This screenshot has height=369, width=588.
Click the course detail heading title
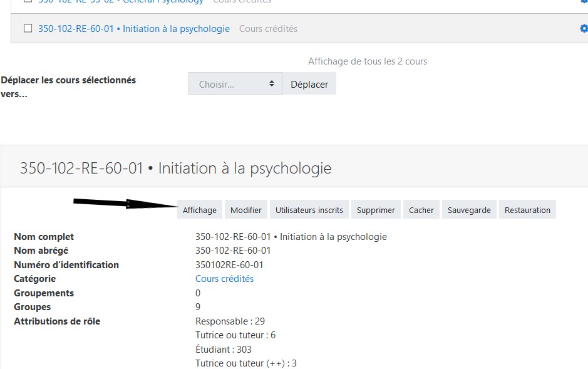point(176,168)
